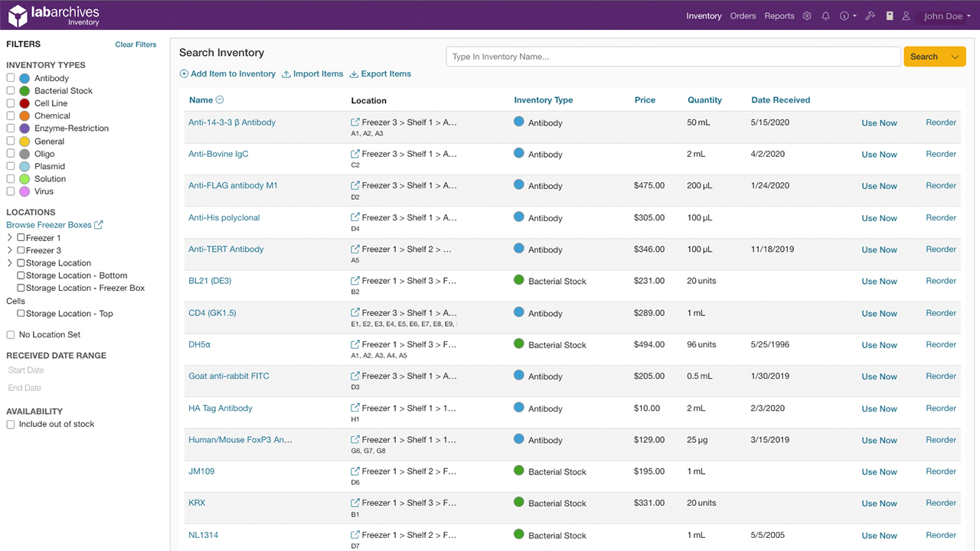This screenshot has height=551, width=980.
Task: Open the settings gear in header
Action: (x=807, y=16)
